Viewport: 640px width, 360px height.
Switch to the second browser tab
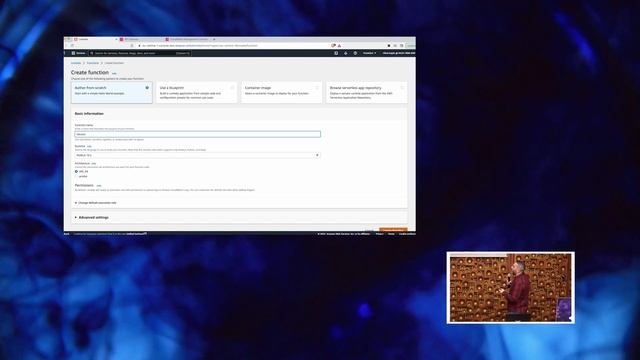[x=141, y=39]
